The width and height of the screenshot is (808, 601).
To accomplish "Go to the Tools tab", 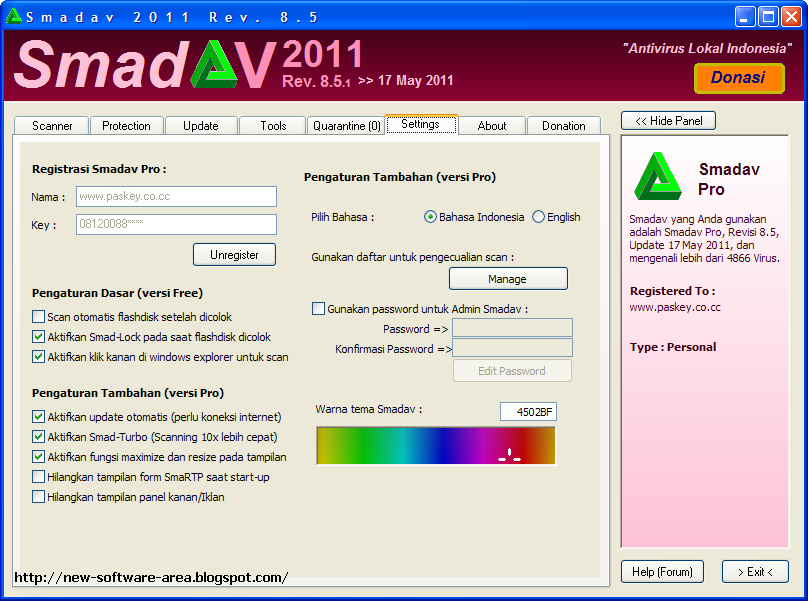I will coord(273,126).
